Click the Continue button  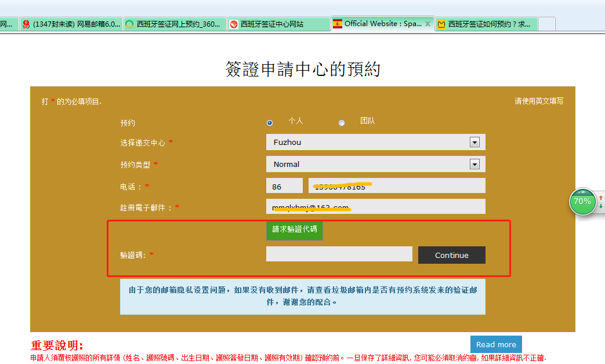(451, 254)
